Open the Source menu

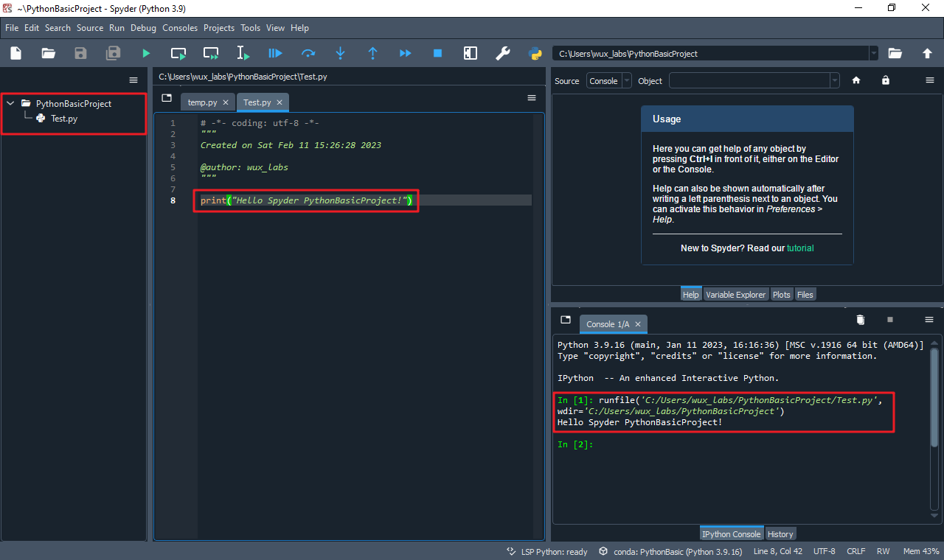(x=90, y=28)
